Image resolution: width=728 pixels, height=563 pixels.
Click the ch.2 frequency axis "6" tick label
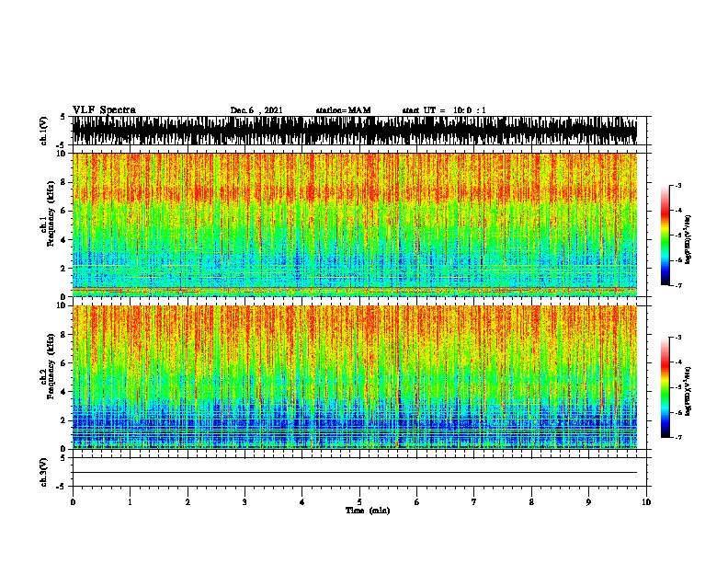coord(64,363)
